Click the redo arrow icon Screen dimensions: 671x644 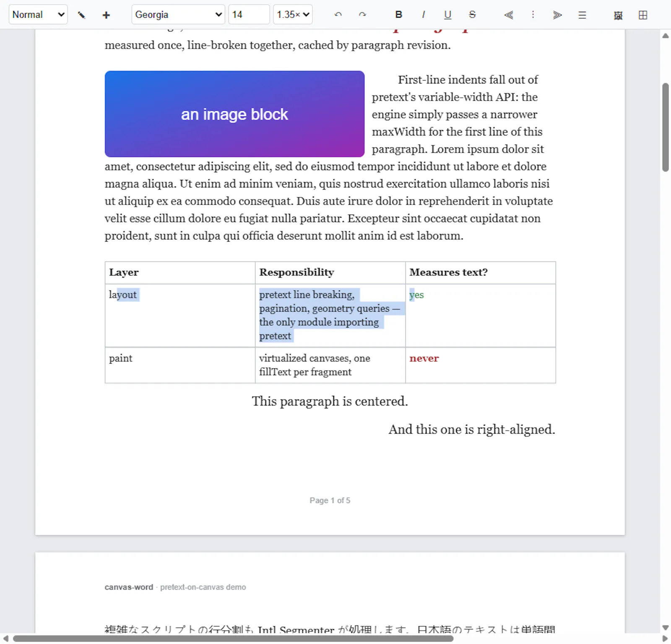pyautogui.click(x=362, y=15)
